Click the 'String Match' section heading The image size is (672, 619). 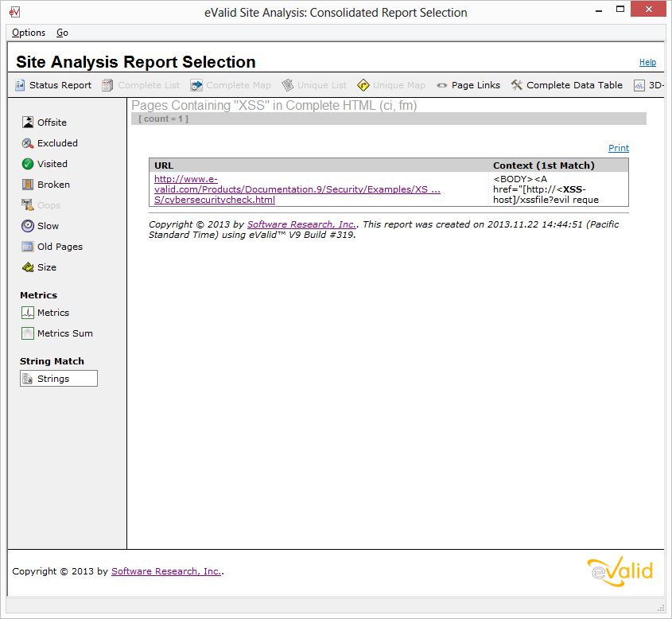(52, 361)
